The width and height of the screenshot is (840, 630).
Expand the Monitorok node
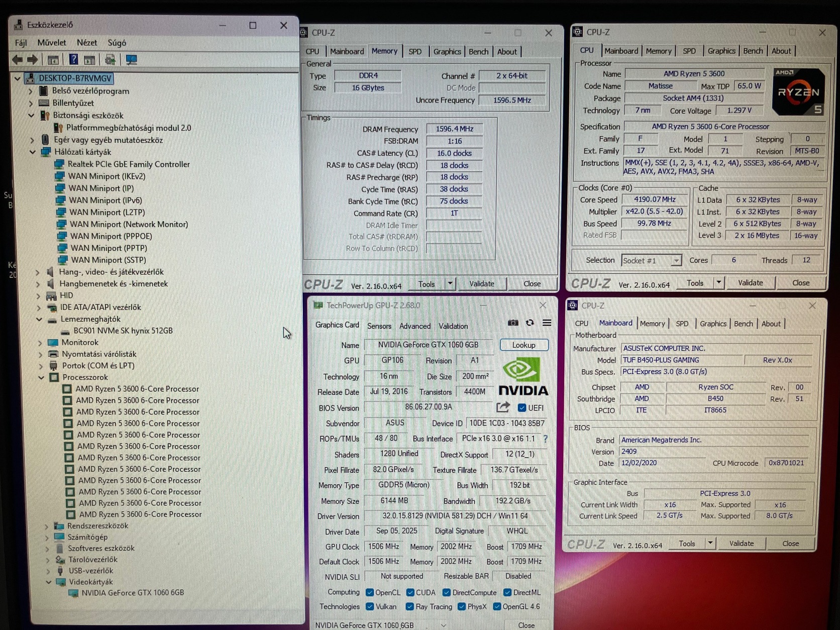pos(40,343)
